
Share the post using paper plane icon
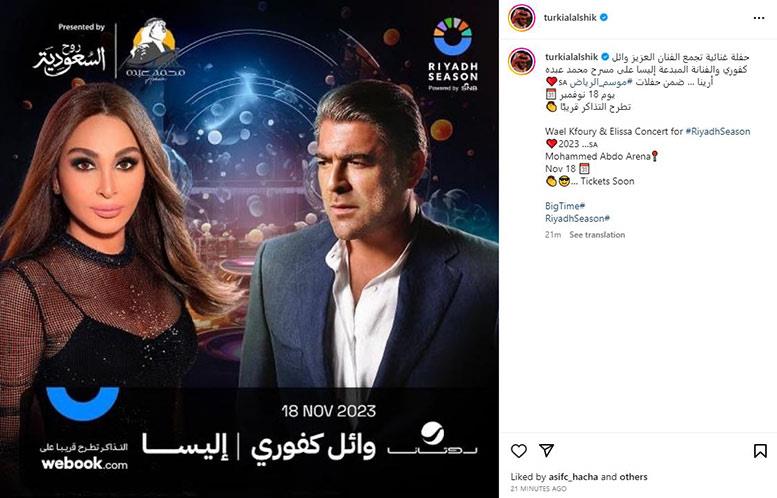click(546, 450)
